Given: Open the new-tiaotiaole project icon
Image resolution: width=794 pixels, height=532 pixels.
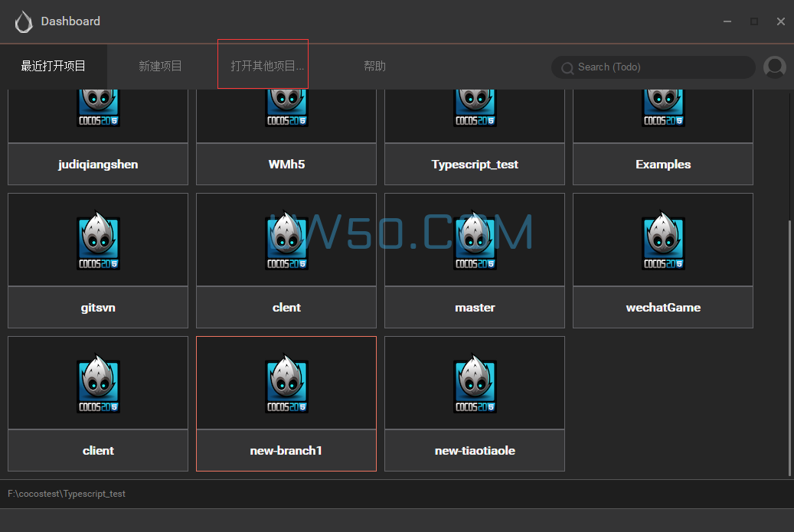Looking at the screenshot, I should point(475,383).
